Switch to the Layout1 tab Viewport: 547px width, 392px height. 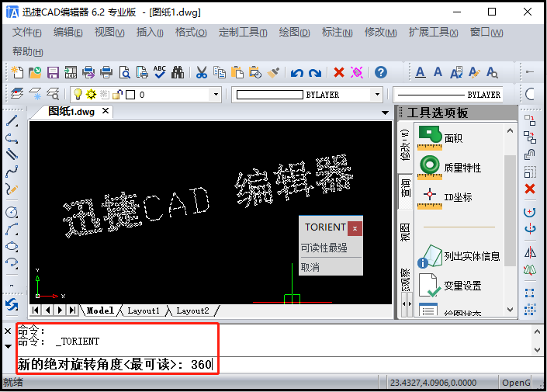click(x=144, y=310)
